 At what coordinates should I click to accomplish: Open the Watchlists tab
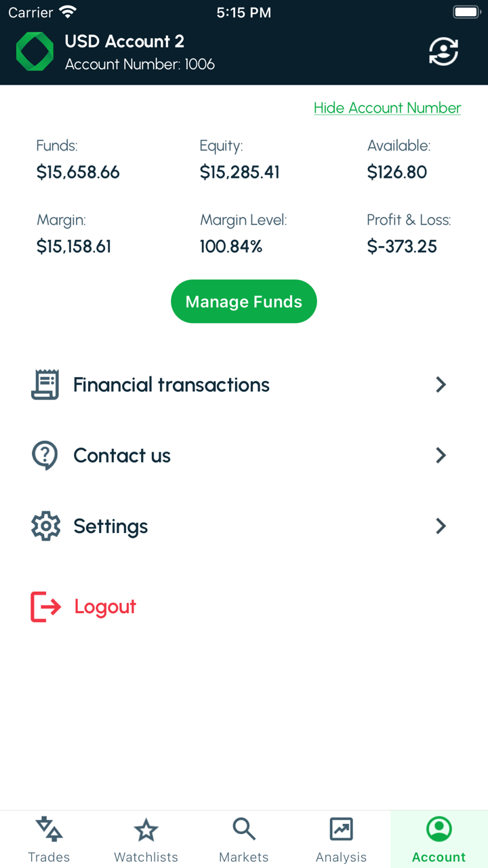coord(146,840)
